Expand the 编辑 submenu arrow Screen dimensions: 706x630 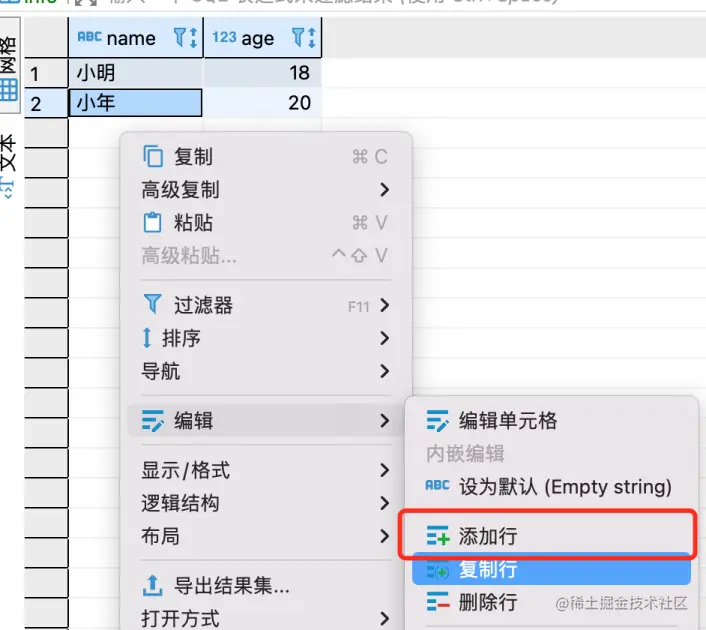pyautogui.click(x=384, y=421)
